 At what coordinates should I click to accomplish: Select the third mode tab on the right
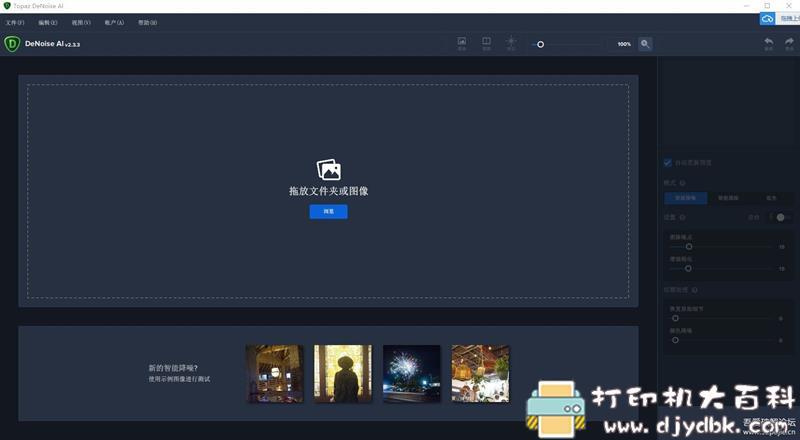click(771, 198)
